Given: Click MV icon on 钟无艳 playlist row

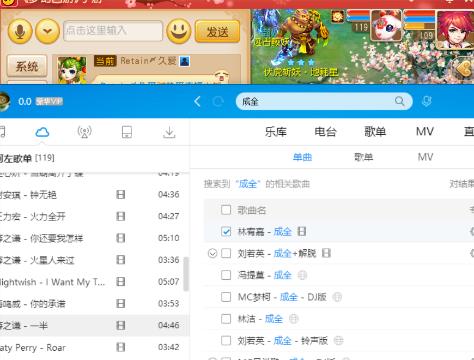Looking at the screenshot, I should click(121, 194).
